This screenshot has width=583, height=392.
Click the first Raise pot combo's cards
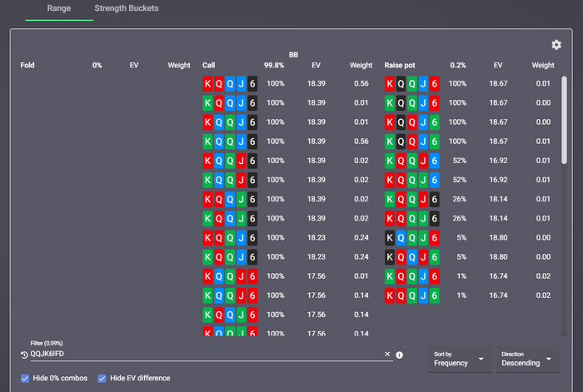(x=411, y=84)
